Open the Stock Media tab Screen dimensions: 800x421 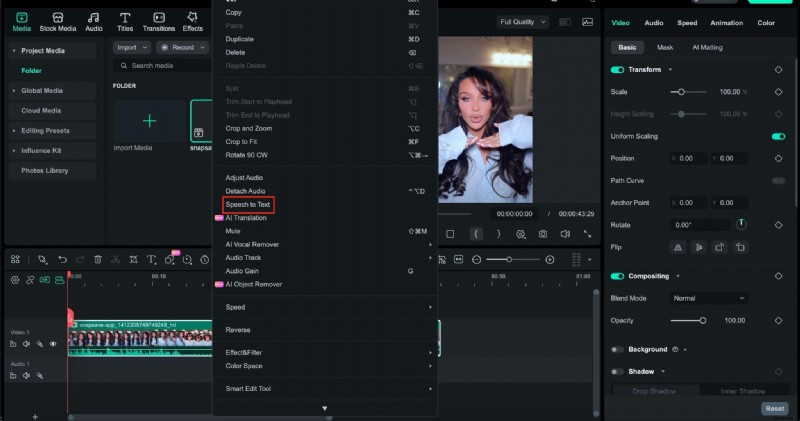(x=58, y=22)
